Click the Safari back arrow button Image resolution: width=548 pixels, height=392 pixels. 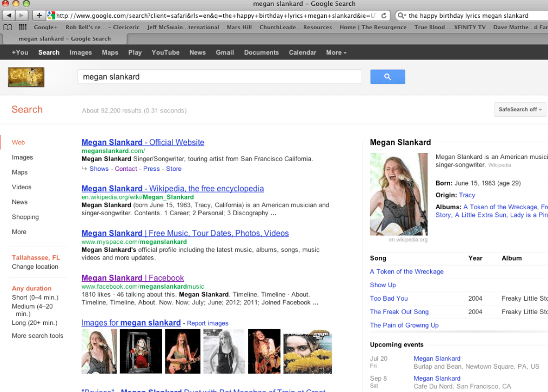[8, 16]
